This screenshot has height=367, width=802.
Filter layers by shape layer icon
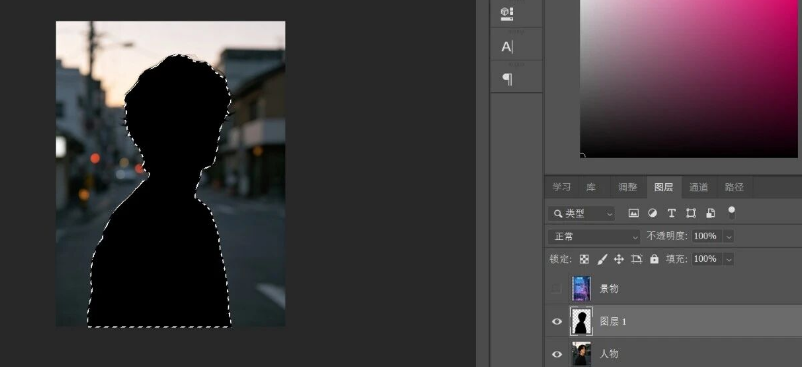pyautogui.click(x=690, y=213)
